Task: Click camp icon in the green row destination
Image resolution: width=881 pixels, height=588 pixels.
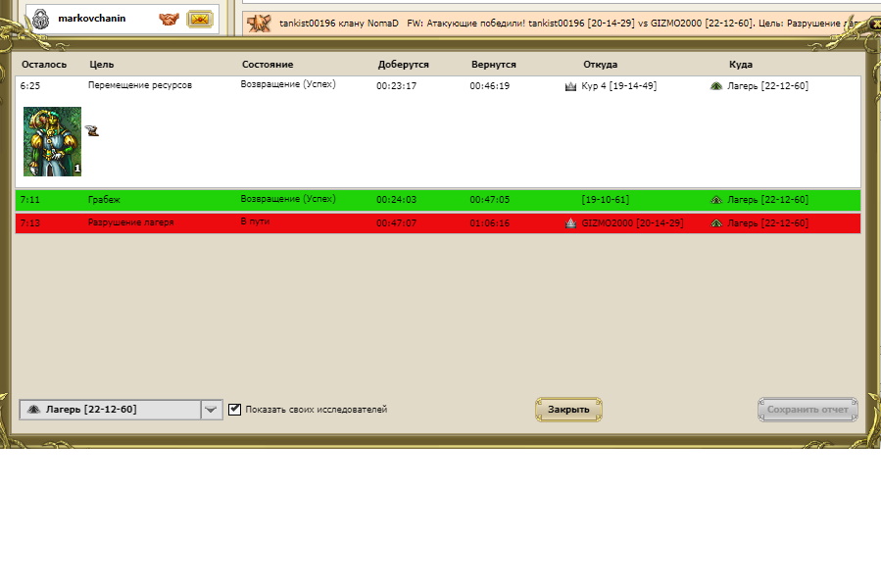Action: click(x=716, y=200)
